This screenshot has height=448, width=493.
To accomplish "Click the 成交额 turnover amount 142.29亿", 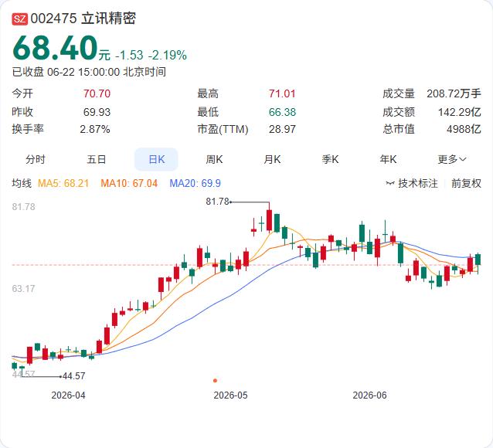I will (459, 112).
